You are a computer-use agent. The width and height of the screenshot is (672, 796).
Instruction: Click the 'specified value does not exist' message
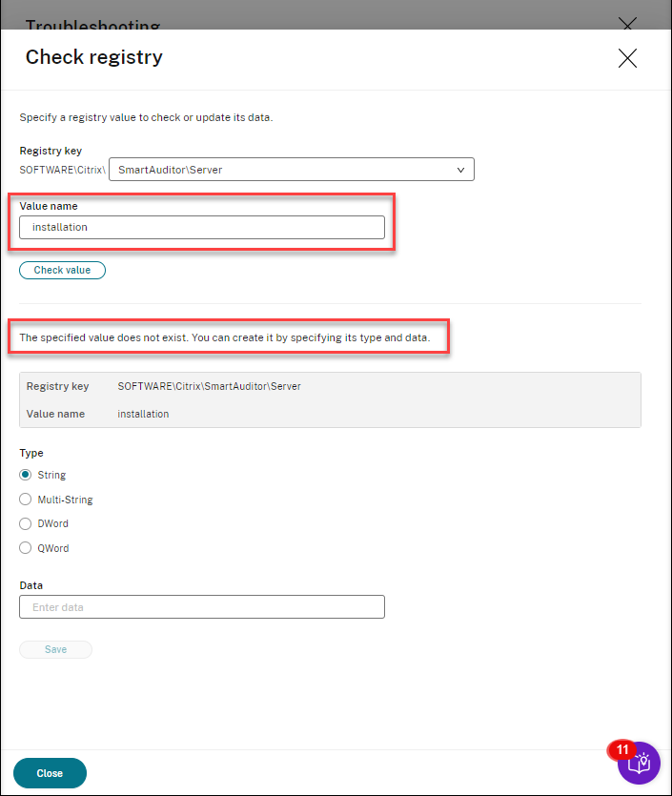(x=225, y=338)
